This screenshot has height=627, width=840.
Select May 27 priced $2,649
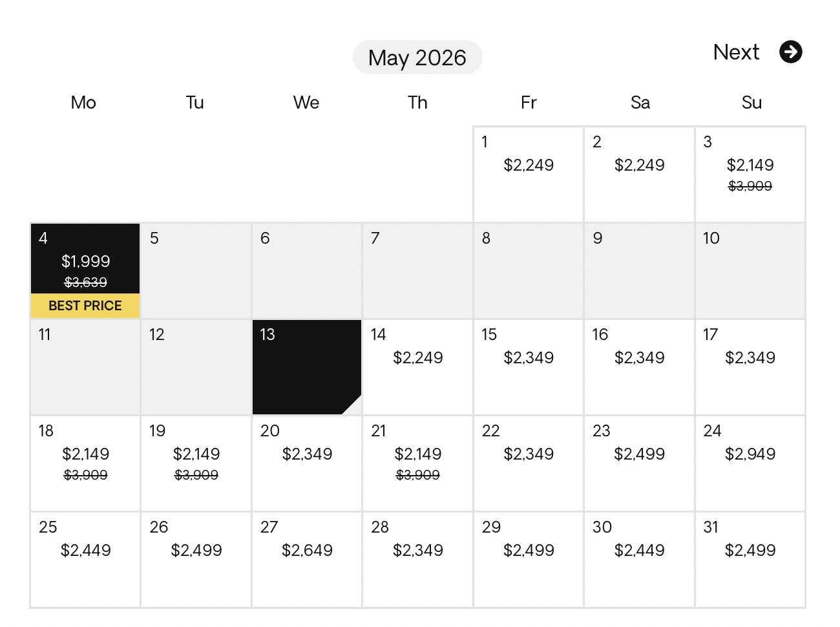pos(307,560)
